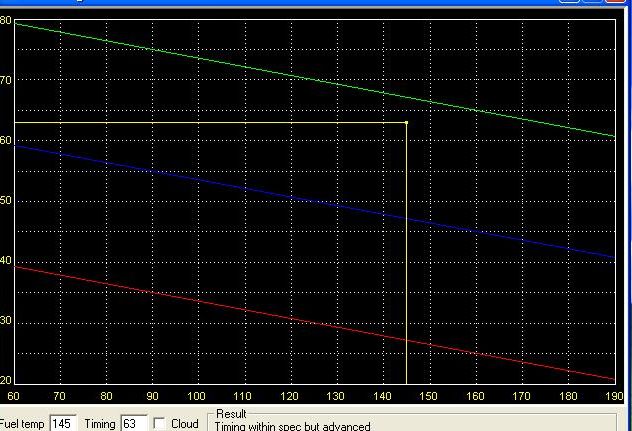
Task: Click the yellow marker point on graph
Action: tap(406, 122)
